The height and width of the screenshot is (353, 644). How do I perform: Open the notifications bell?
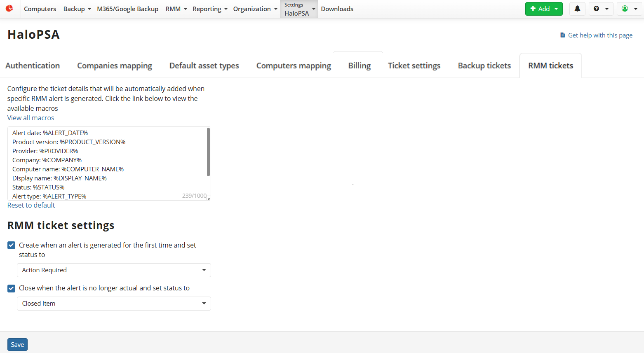pos(577,9)
